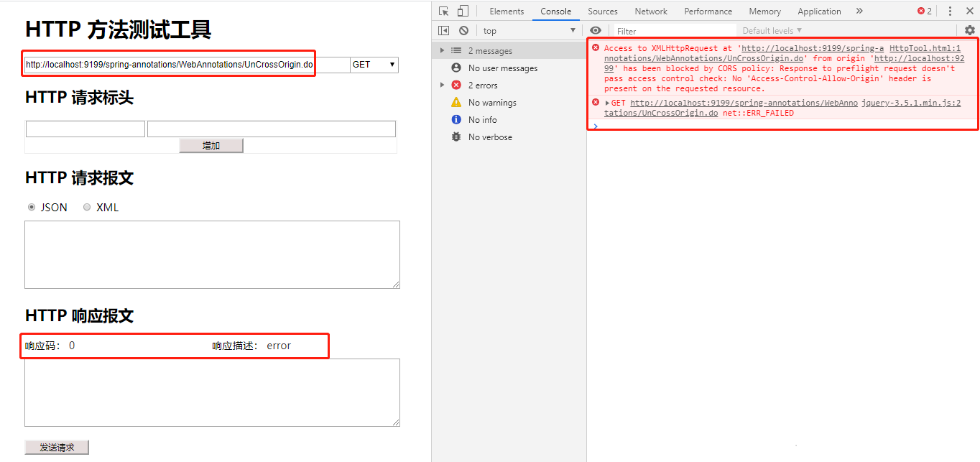Click the verbose bug icon
This screenshot has width=980, height=462.
click(456, 137)
